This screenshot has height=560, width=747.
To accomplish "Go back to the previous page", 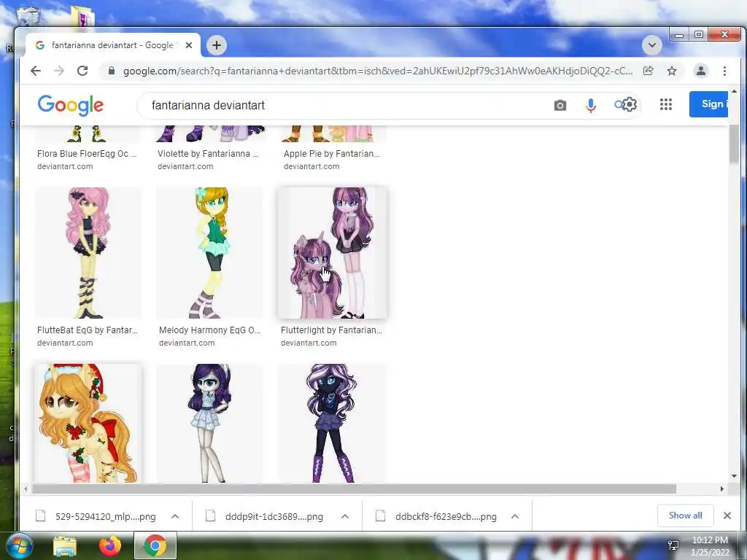I will 36,71.
